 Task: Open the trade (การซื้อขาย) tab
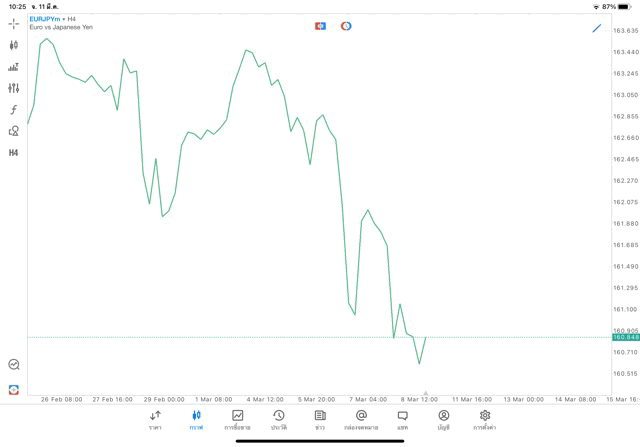(x=237, y=419)
